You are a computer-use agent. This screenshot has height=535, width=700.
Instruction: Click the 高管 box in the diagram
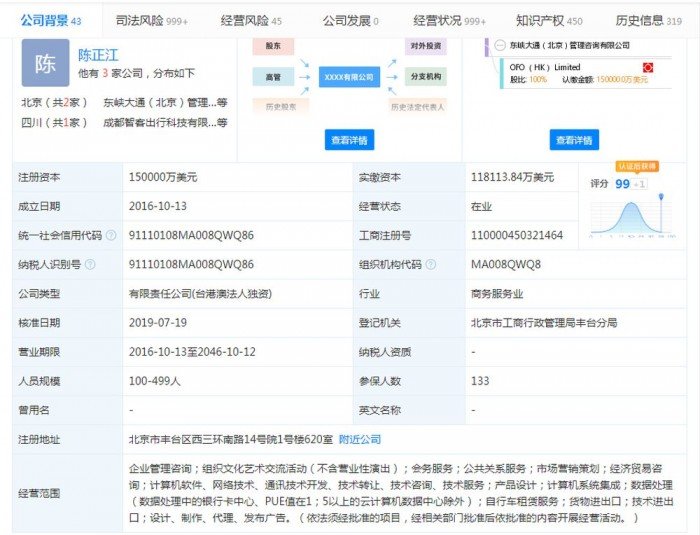click(x=273, y=77)
